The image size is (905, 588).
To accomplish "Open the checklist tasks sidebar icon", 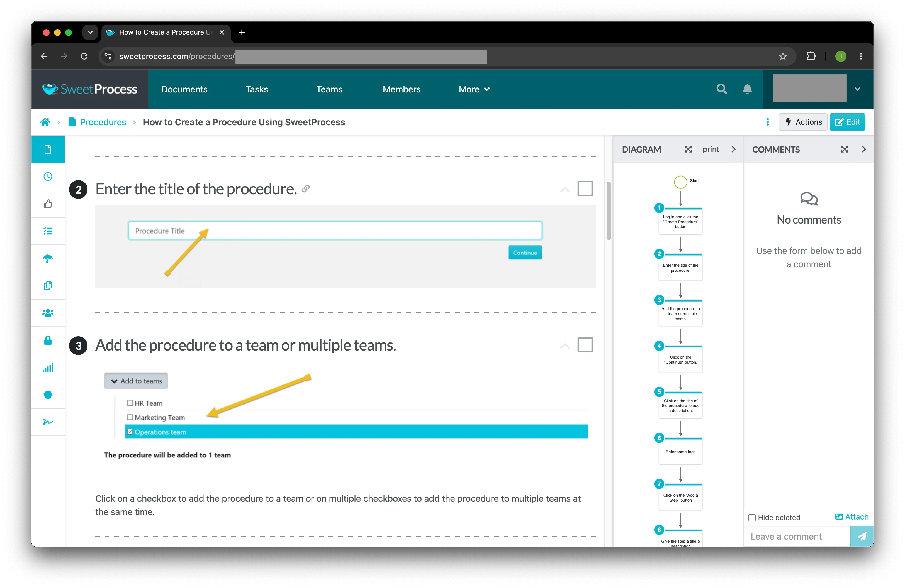I will click(48, 231).
